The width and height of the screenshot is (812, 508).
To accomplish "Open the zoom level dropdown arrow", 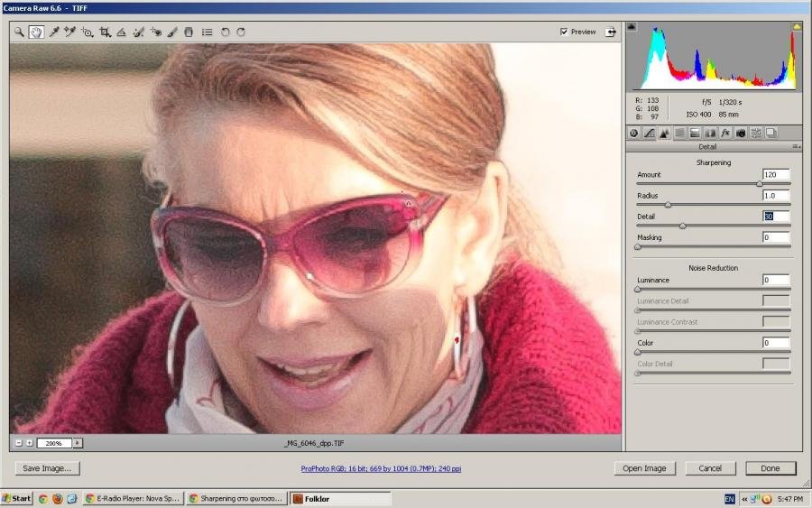I will tap(78, 443).
